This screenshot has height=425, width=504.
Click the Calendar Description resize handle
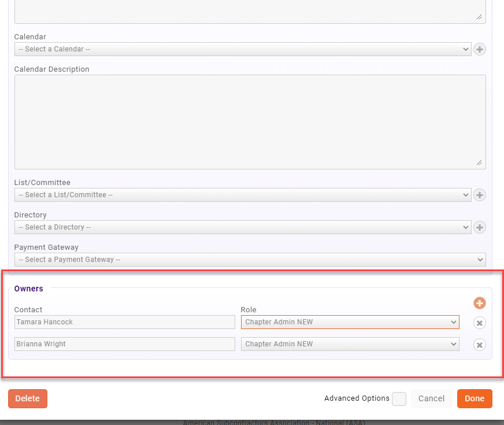coord(479,163)
